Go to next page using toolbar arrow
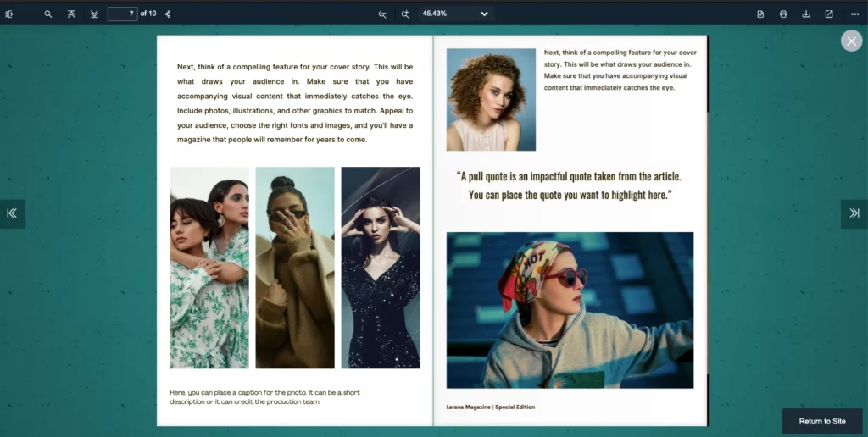Screen dimensions: 868x437 coord(94,14)
